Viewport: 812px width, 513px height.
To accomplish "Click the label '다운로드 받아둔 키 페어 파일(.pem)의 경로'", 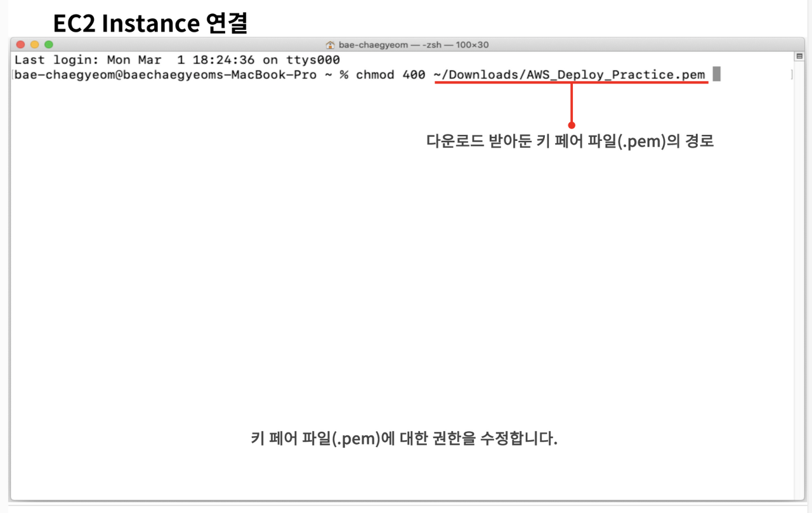I will pos(570,141).
